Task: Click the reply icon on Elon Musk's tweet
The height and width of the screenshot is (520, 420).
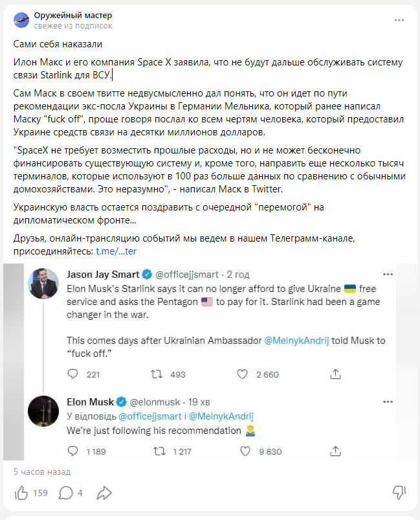Action: tap(73, 451)
